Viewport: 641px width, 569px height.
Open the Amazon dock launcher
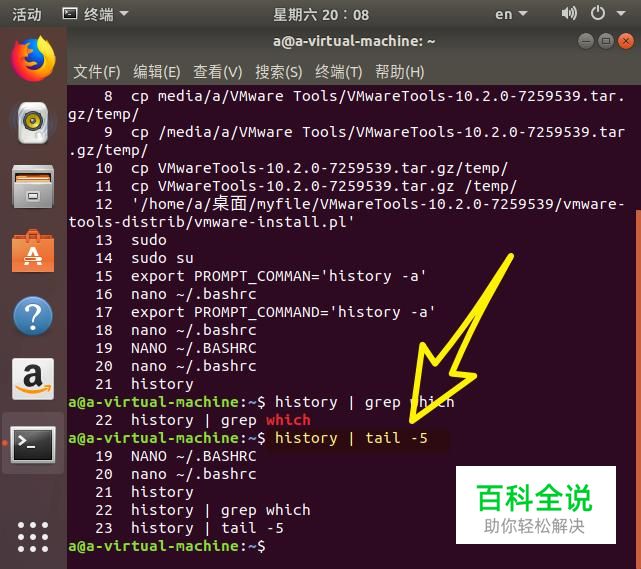tap(33, 379)
